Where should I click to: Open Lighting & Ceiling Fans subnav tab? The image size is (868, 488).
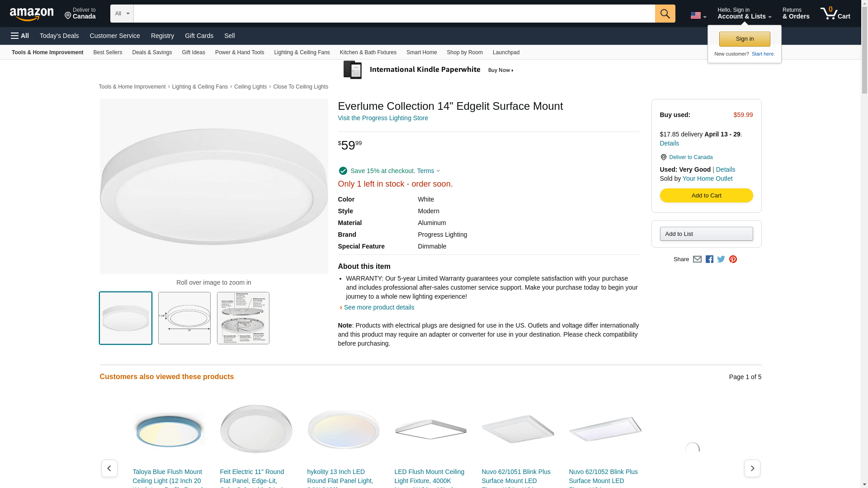coord(302,52)
